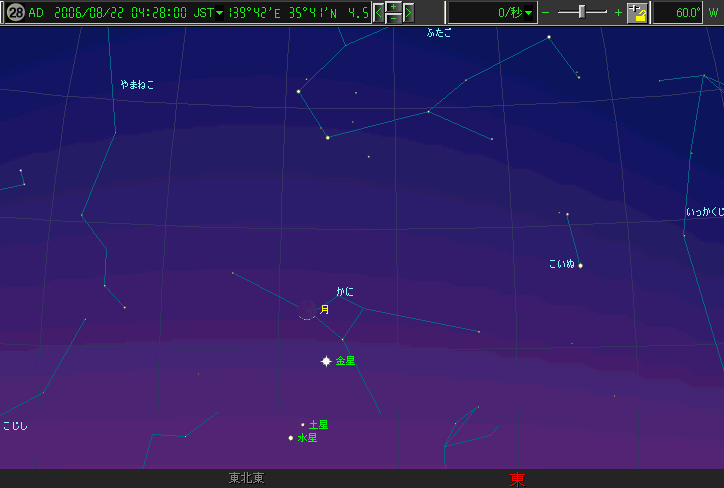Decrease time step with minus button
Screen dimensions: 724x488
[393, 19]
